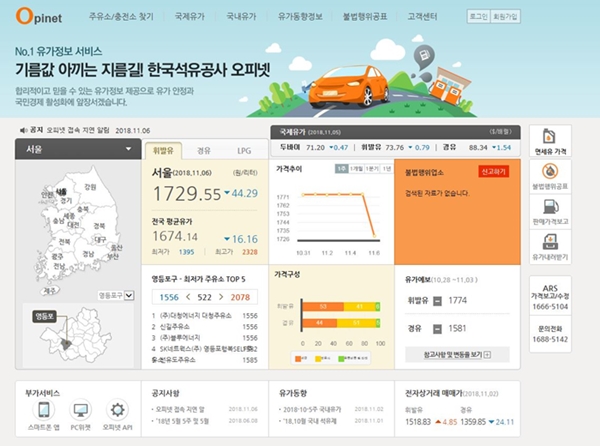Select 강원 on the Korea map

pos(90,187)
